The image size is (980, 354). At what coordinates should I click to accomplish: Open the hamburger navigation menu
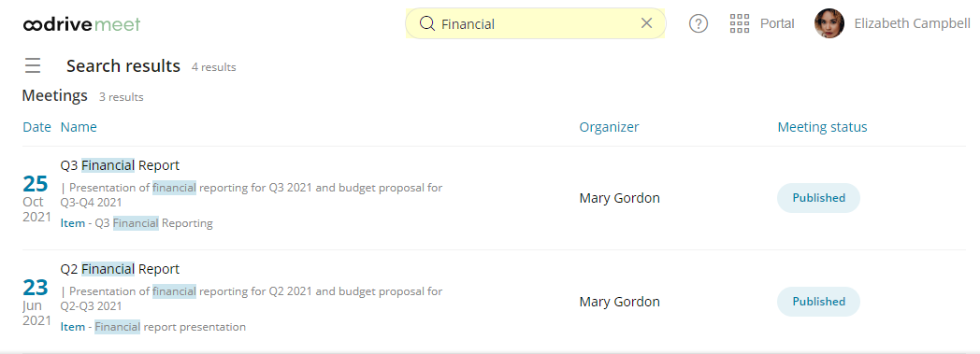pos(33,65)
